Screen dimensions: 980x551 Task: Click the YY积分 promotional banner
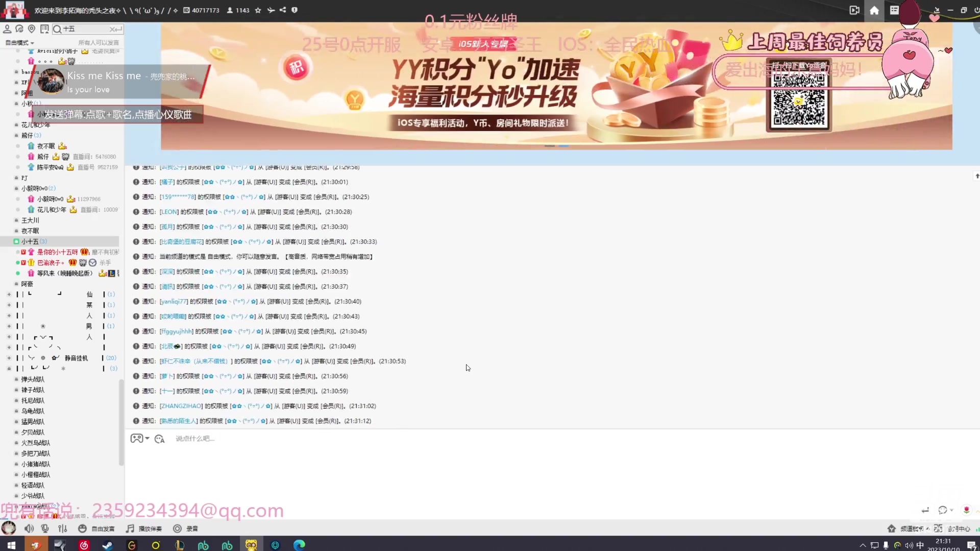point(556,86)
